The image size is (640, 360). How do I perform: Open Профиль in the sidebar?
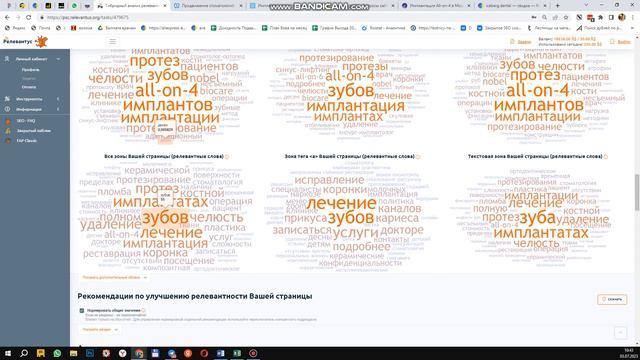(x=31, y=70)
